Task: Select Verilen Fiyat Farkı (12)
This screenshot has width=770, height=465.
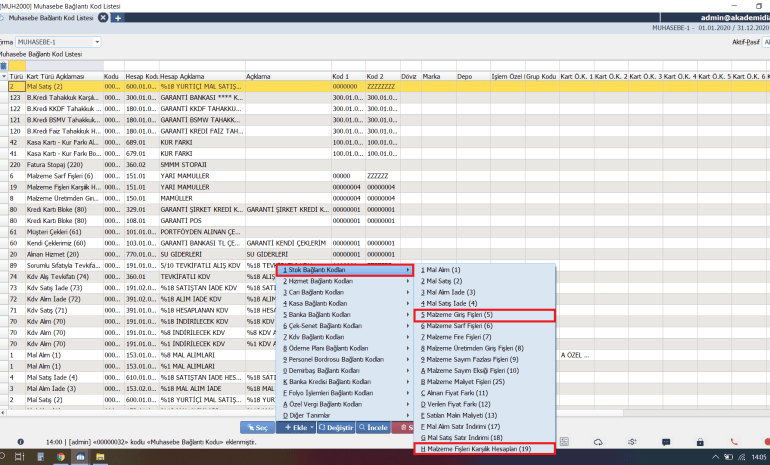Action: click(x=485, y=405)
